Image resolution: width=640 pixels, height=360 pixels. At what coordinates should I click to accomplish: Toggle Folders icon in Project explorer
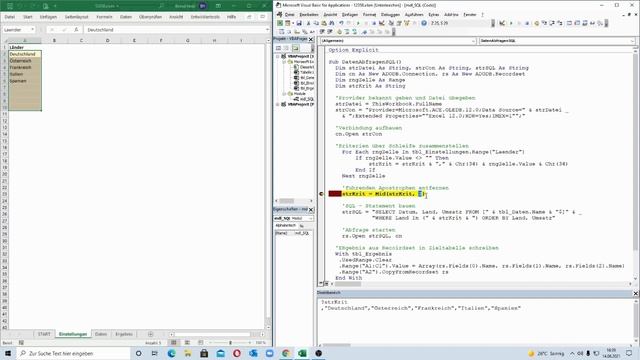(296, 48)
